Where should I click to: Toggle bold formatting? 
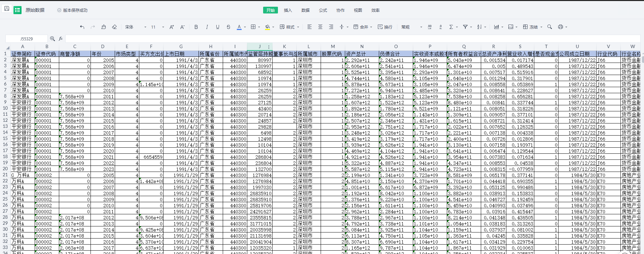click(x=196, y=27)
